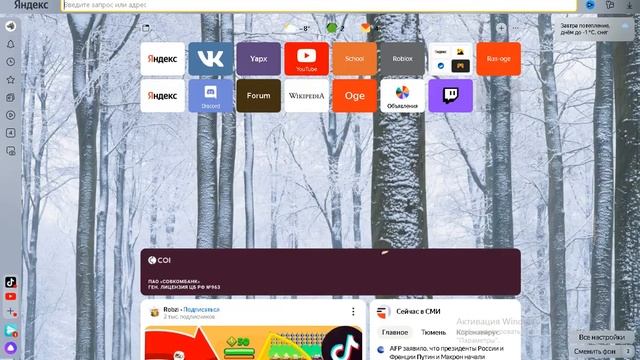Viewport: 640px width, 360px height.
Task: Open the tabs icon in top toolbar
Action: pos(610,5)
